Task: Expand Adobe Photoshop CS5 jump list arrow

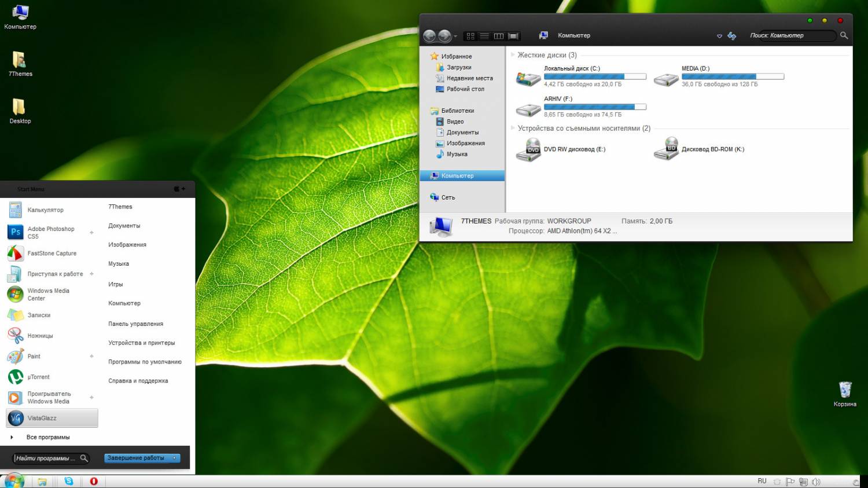Action: pos(91,233)
